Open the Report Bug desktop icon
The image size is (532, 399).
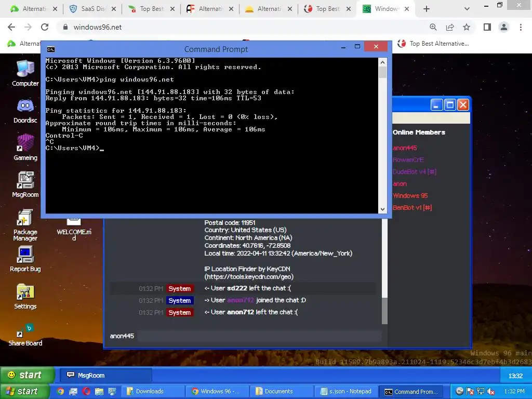pos(25,259)
